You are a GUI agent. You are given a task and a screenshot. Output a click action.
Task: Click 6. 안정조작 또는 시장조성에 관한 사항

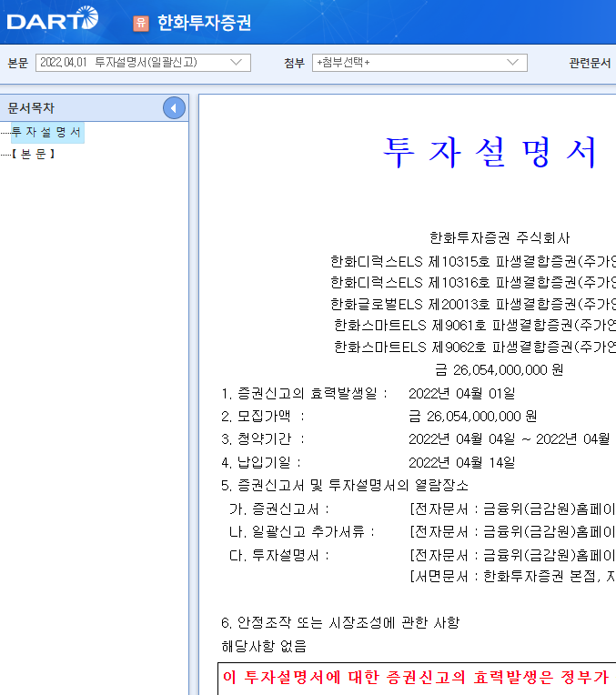point(340,623)
